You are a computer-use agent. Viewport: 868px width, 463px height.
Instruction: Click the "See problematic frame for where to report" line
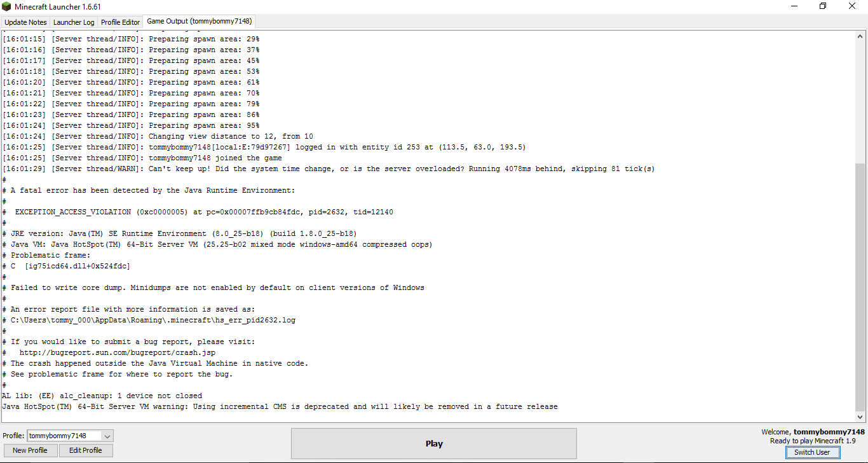tap(118, 374)
